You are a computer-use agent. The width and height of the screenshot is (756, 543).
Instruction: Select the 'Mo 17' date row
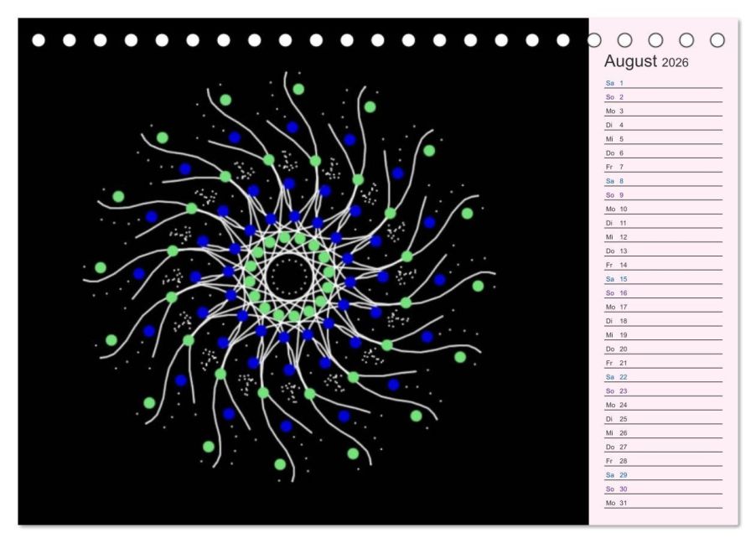click(x=664, y=307)
